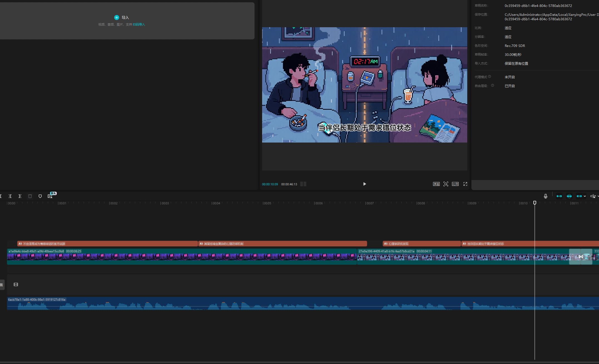The height and width of the screenshot is (364, 599).
Task: Click the delete right of playhead trim icon
Action: [20, 196]
